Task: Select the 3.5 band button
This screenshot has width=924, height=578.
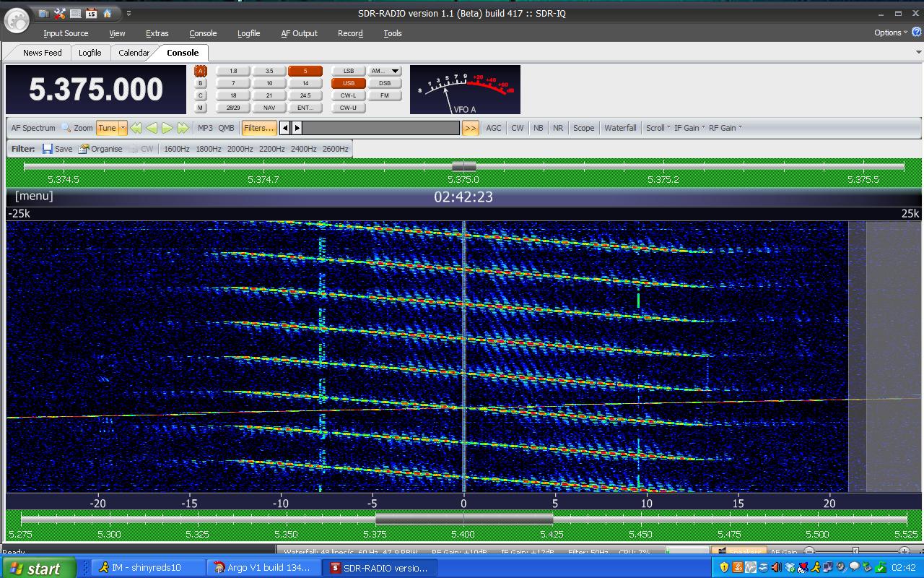Action: (269, 71)
